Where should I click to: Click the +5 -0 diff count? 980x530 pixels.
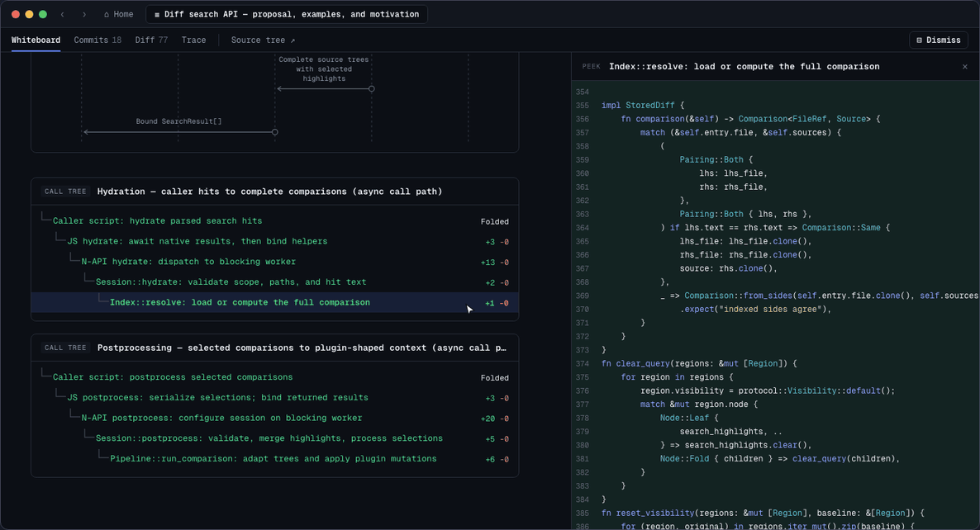(497, 439)
